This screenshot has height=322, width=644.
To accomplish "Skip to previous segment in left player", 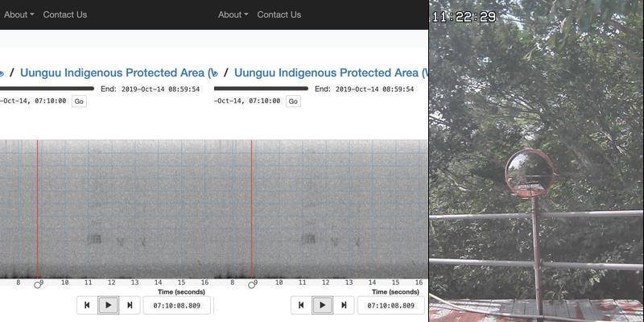I will click(87, 305).
